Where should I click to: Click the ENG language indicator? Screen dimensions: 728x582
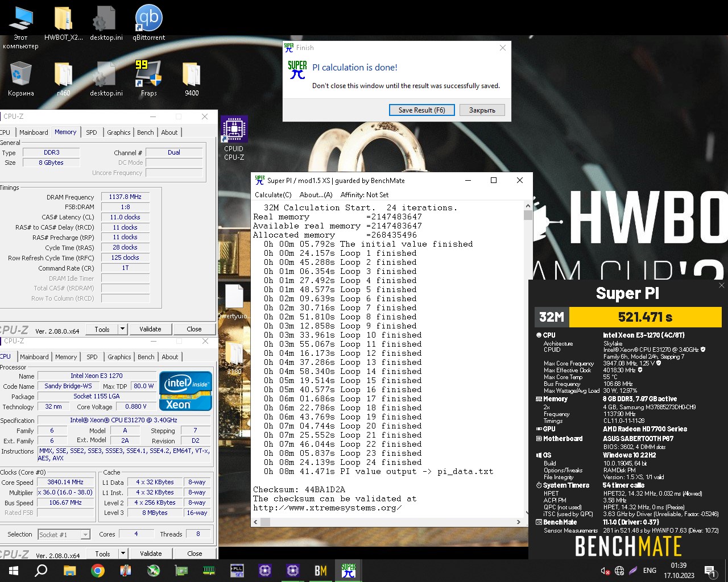point(650,571)
